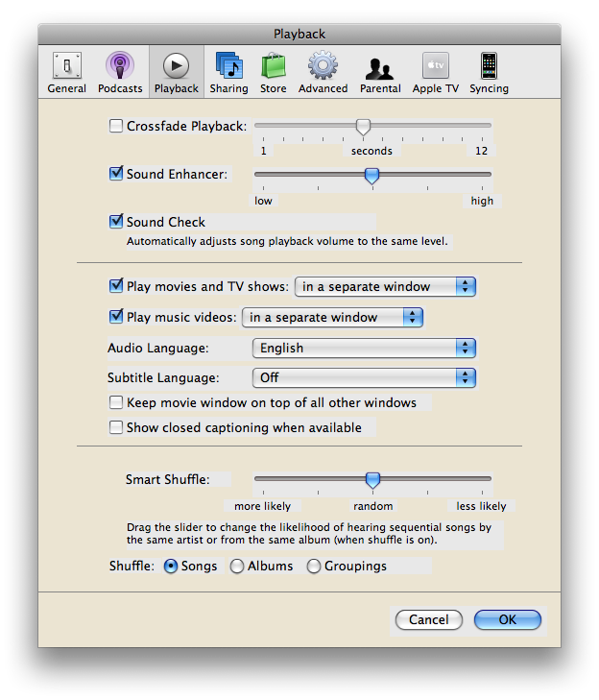This screenshot has width=599, height=700.
Task: Click the "12" crossfade seconds label
Action: point(481,151)
